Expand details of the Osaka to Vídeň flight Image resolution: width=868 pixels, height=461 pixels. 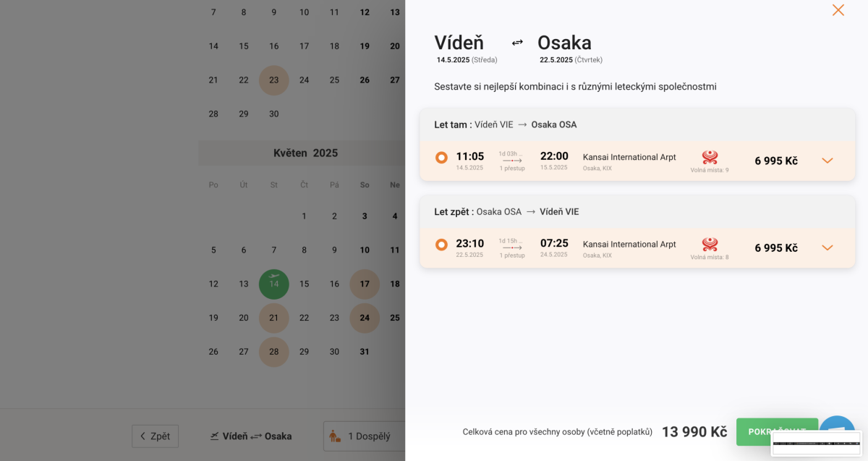pos(827,248)
